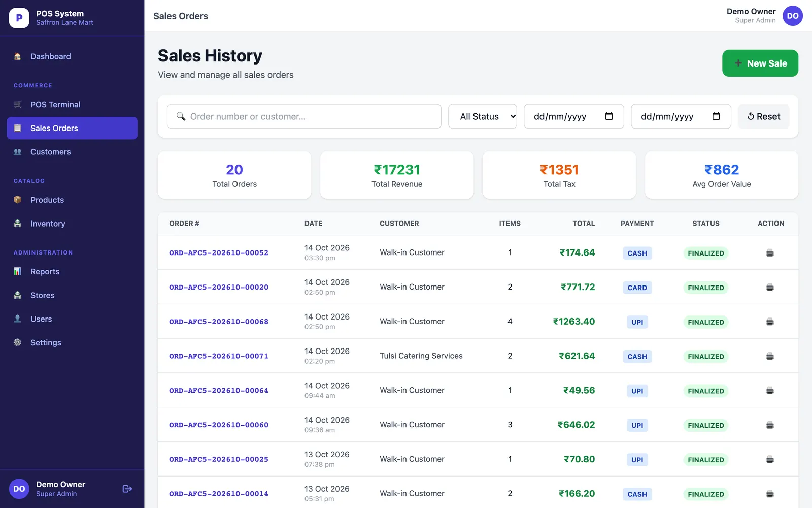Select Sales Orders in the sidebar
812x508 pixels.
(x=72, y=128)
